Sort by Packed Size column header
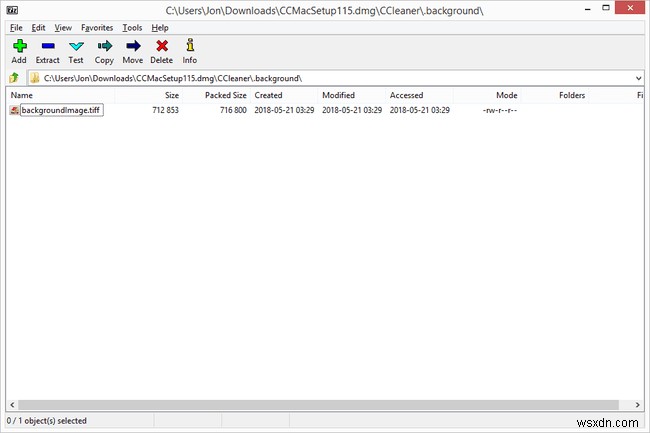 216,95
